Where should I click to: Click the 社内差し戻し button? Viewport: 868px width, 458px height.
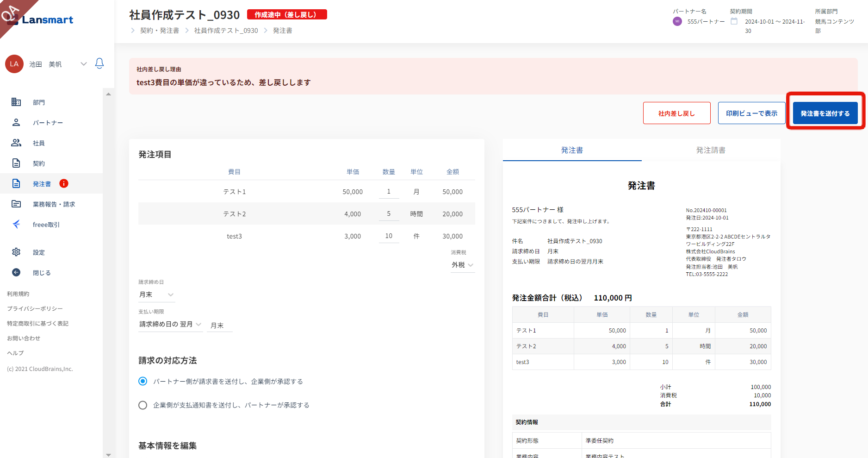pyautogui.click(x=676, y=113)
